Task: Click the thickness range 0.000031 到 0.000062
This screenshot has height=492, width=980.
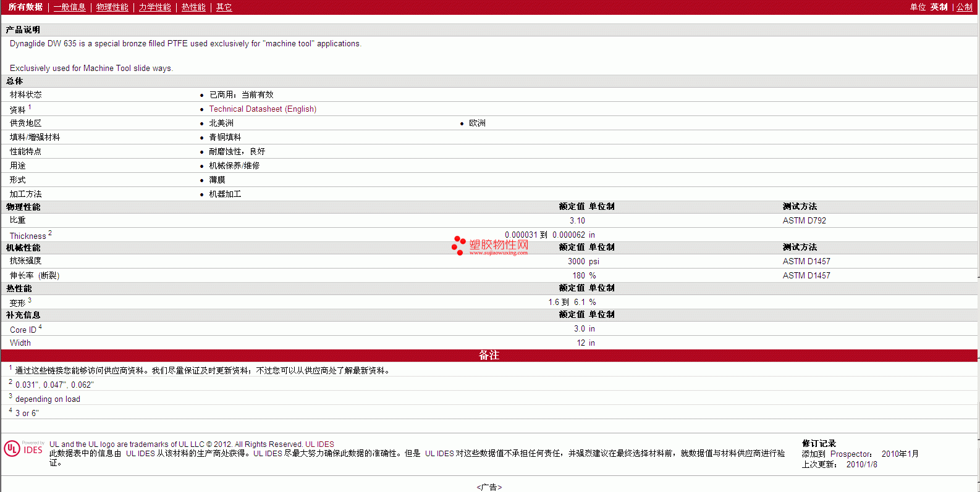Action: tap(545, 235)
